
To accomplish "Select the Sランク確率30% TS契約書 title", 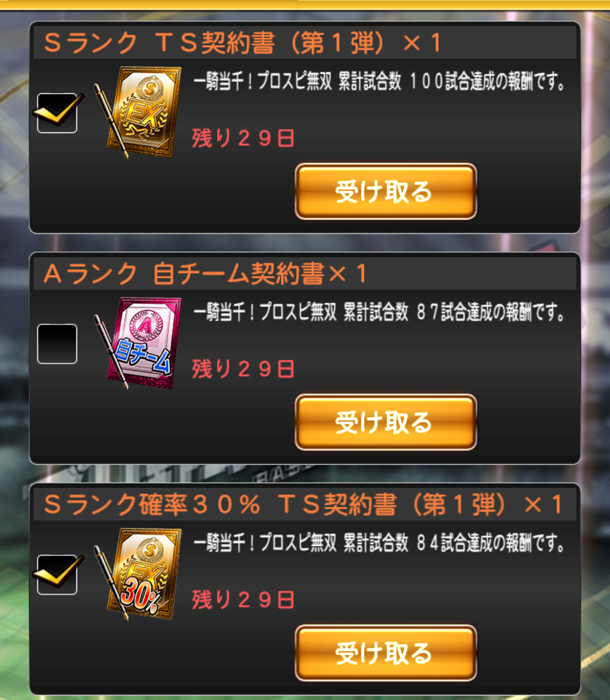I will (303, 504).
